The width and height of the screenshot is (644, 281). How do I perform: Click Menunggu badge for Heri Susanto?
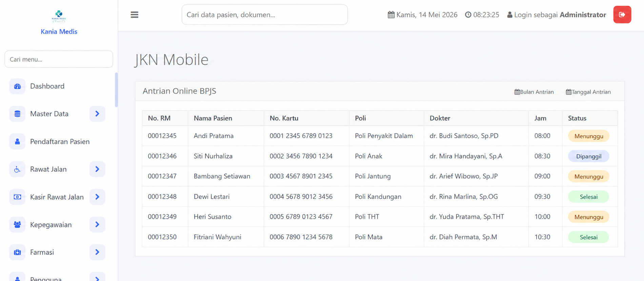pos(588,217)
